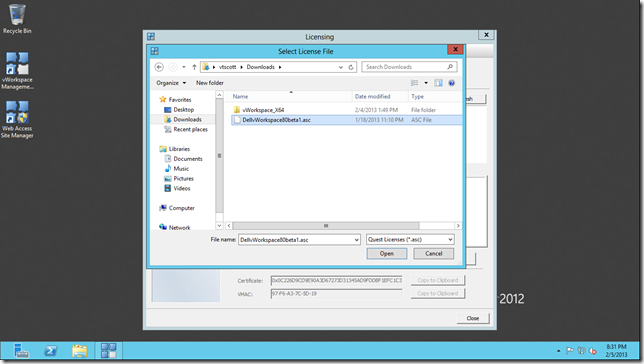Click the Select License File title icon
This screenshot has width=644, height=364.
point(154,51)
